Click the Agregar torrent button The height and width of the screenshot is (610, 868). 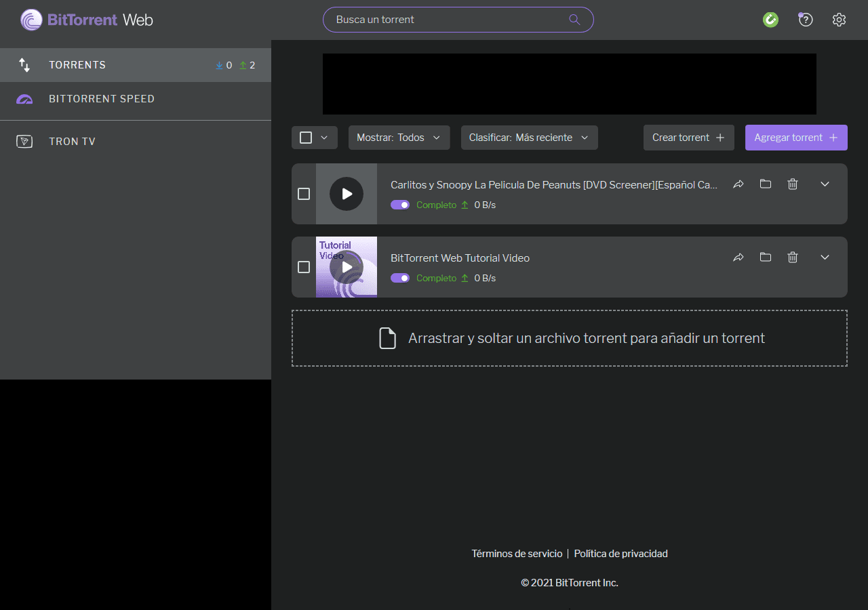click(x=795, y=138)
